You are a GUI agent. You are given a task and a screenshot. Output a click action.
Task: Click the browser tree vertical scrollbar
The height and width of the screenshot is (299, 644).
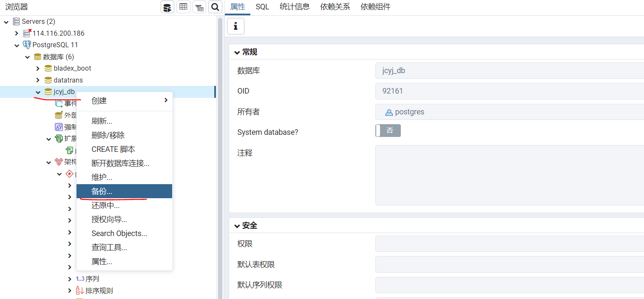coord(220,158)
